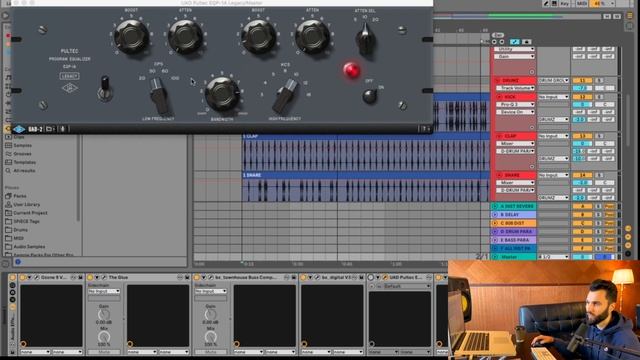Open the Packs place in browser
The height and width of the screenshot is (360, 640).
tap(20, 196)
